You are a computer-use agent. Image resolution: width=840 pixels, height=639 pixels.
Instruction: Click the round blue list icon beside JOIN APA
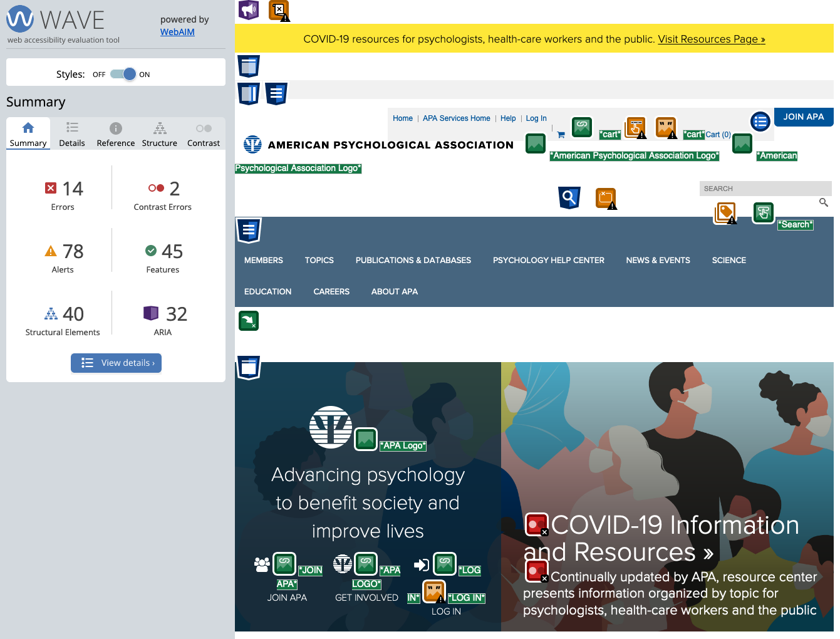(x=760, y=122)
